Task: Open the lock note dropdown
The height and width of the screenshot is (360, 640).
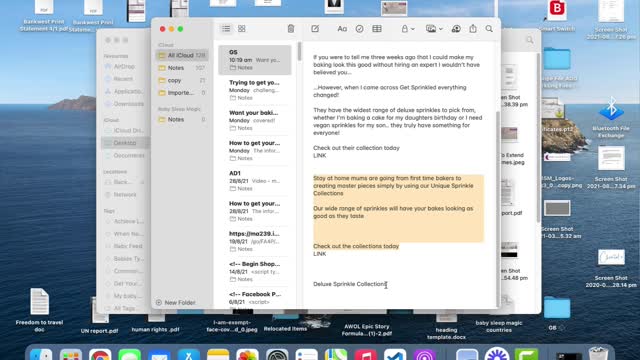Action: point(407,29)
